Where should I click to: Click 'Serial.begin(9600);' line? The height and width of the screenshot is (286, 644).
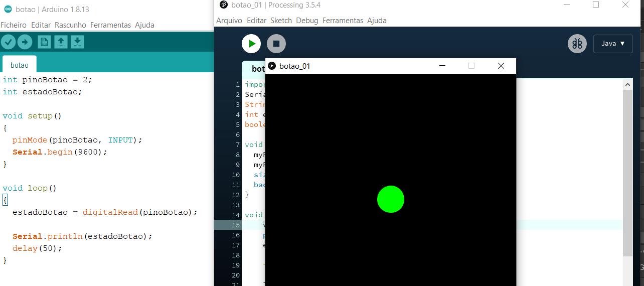click(x=60, y=152)
